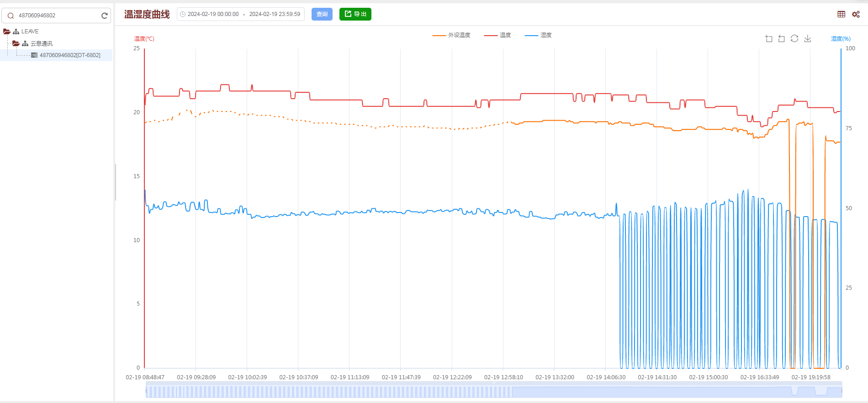Focus the device search input field
Viewport: 868px width, 403px height.
[57, 16]
